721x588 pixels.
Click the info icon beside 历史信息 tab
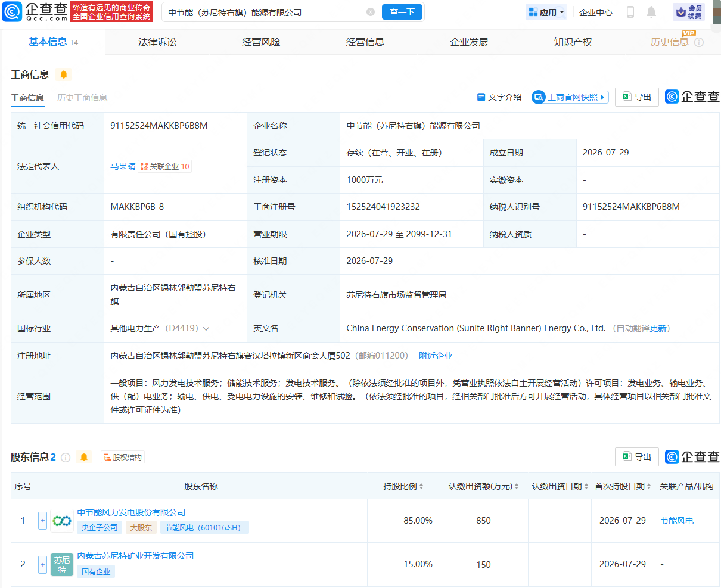(699, 42)
